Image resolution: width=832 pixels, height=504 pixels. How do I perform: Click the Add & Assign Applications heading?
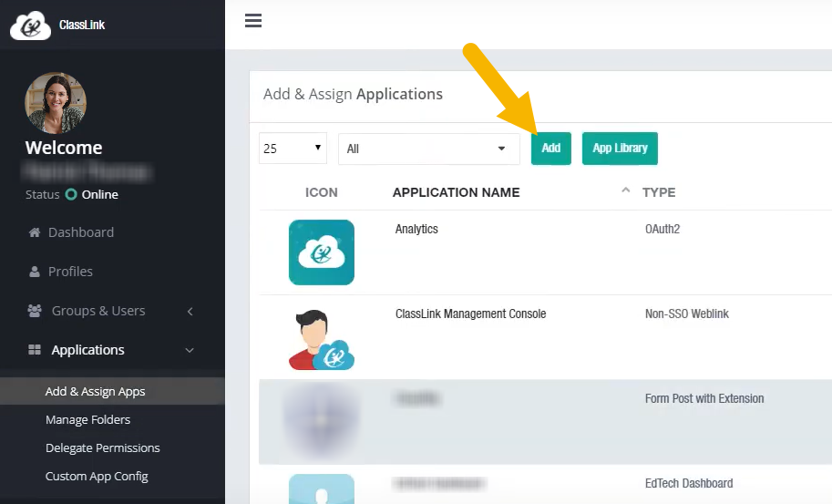point(353,94)
